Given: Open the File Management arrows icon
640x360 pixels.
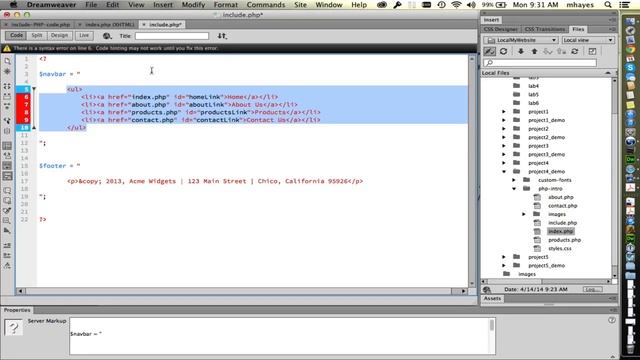Looking at the screenshot, I should click(x=222, y=36).
